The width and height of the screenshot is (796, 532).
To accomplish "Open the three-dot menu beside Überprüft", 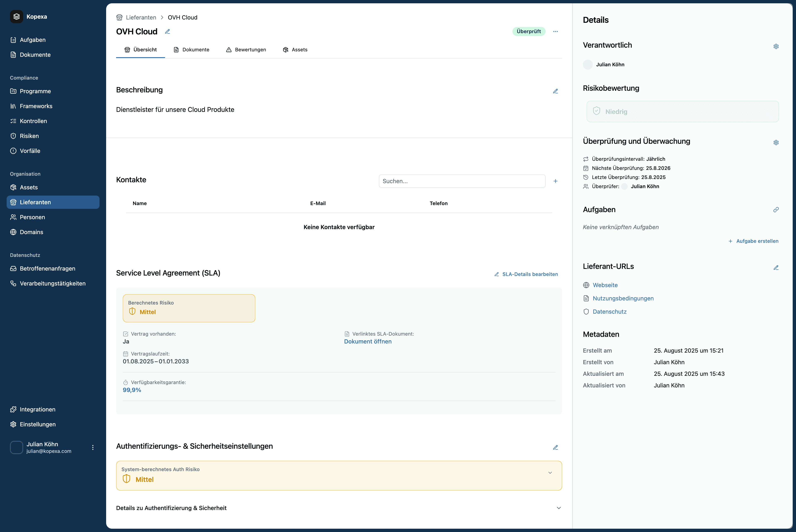I will pyautogui.click(x=555, y=31).
